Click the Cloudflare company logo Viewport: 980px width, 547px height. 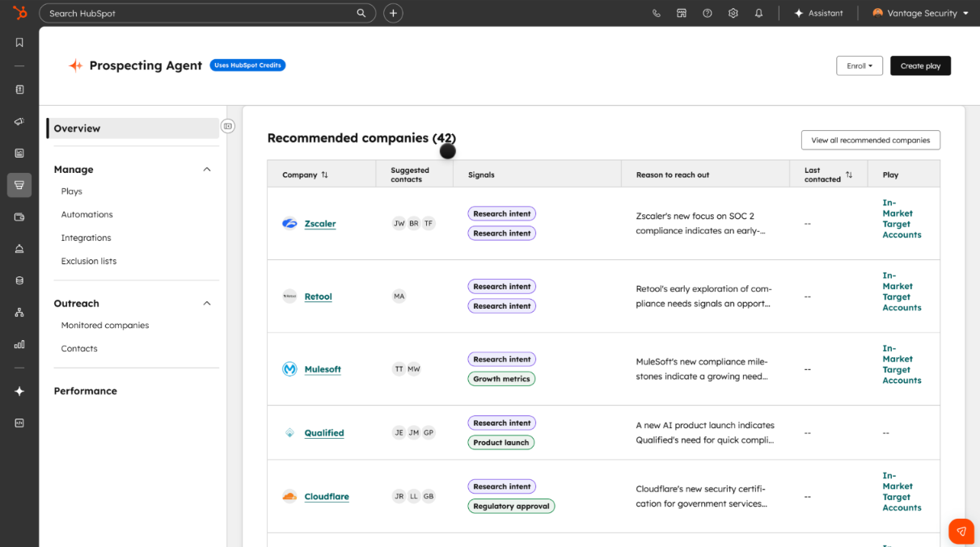click(x=289, y=496)
